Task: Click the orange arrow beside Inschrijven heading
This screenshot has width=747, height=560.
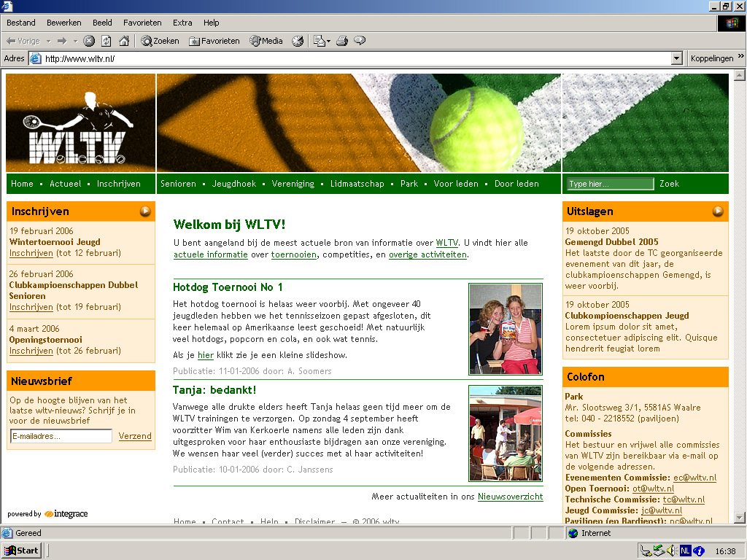Action: pos(145,211)
